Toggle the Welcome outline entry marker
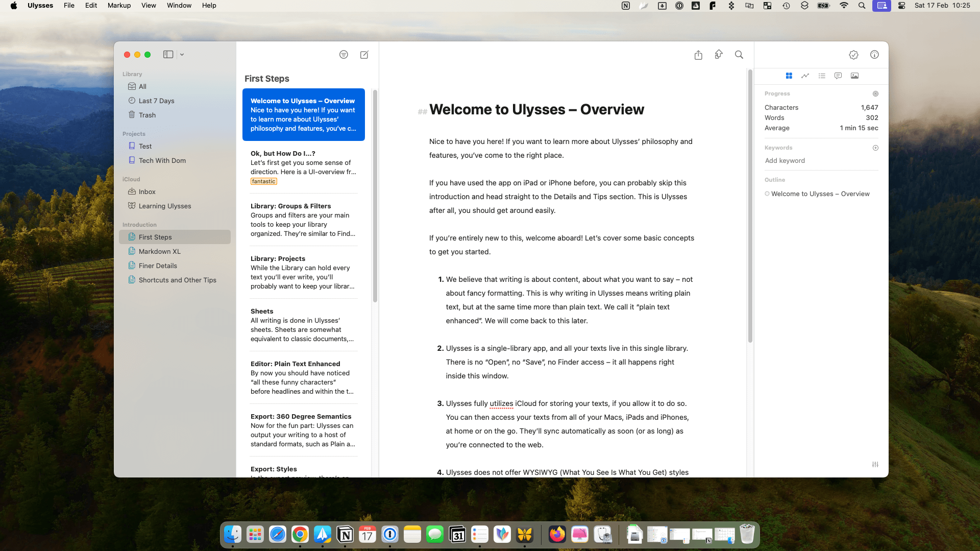This screenshot has width=980, height=551. pyautogui.click(x=767, y=194)
